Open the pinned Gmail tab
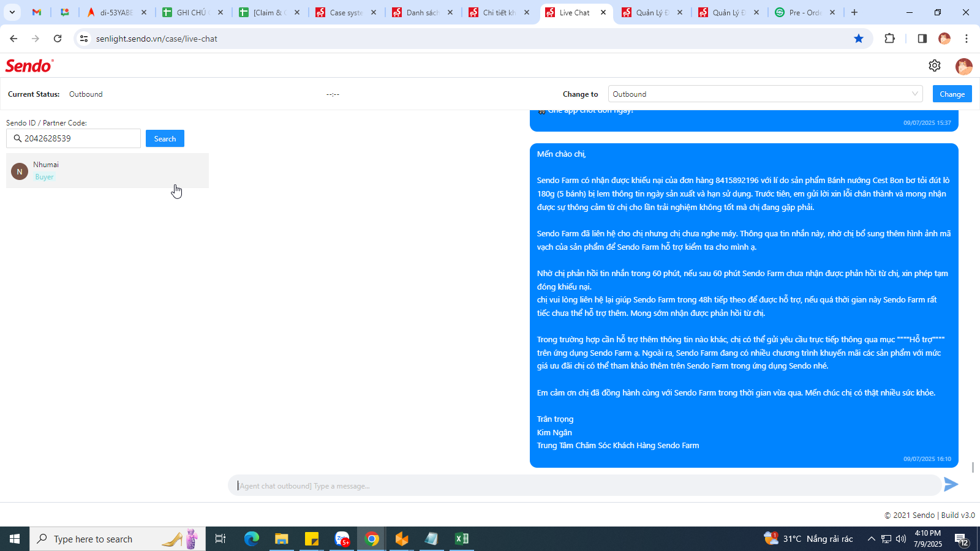Screen dimensions: 980x551 coord(37,12)
